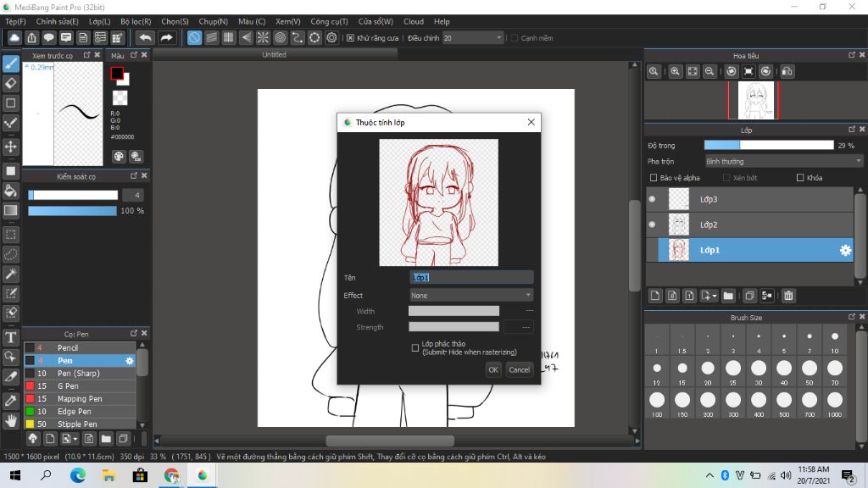Enable the radial snap guide
Viewport: 868px width, 488px height.
click(263, 37)
